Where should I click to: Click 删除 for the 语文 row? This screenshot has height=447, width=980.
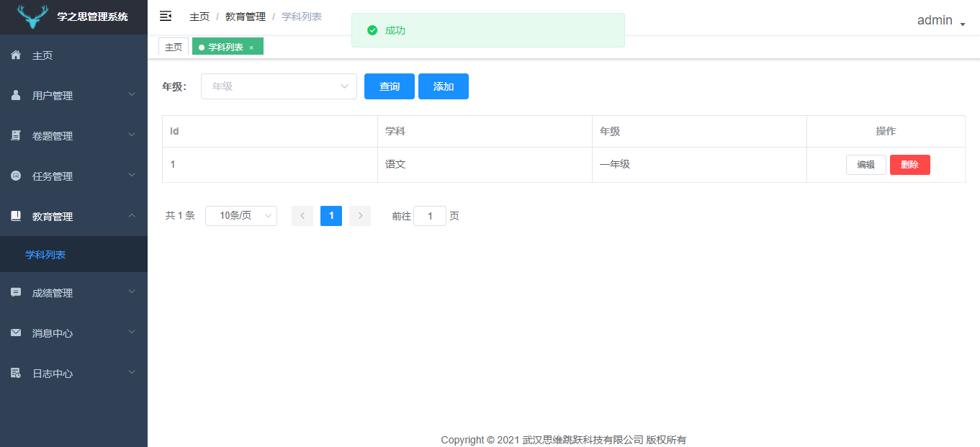[x=910, y=165]
